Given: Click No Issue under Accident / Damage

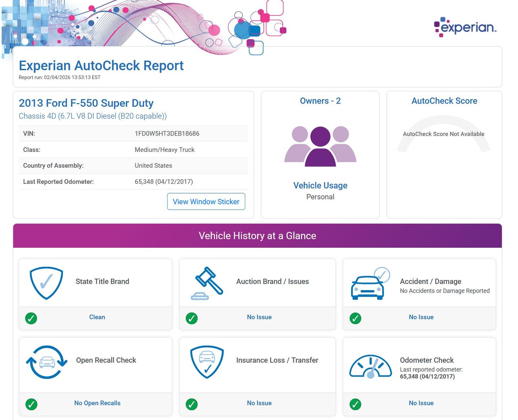Looking at the screenshot, I should pos(421,317).
